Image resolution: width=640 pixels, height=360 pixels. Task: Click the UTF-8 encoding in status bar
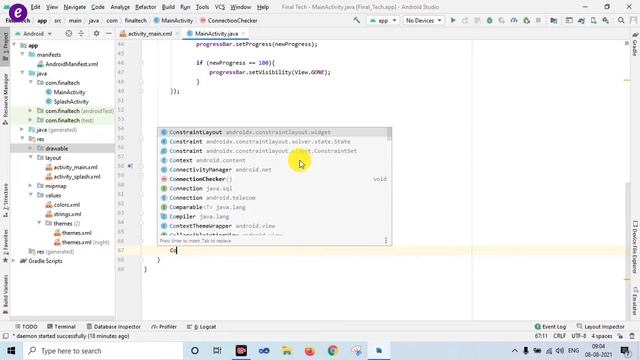[578, 336]
